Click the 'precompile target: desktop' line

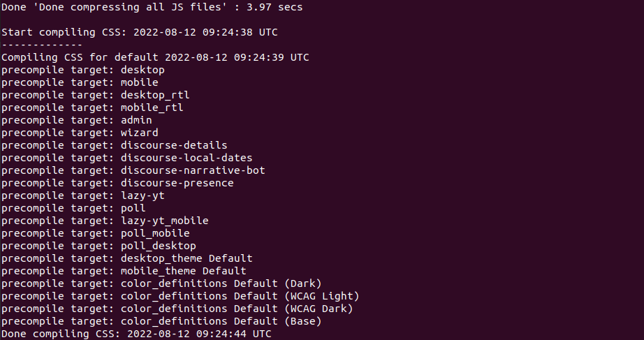[x=82, y=70]
